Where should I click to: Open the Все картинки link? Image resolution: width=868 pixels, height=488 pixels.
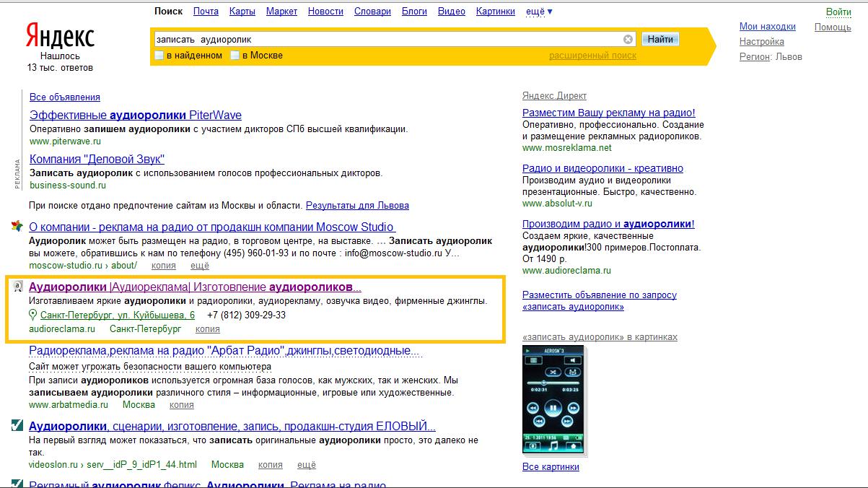[551, 467]
